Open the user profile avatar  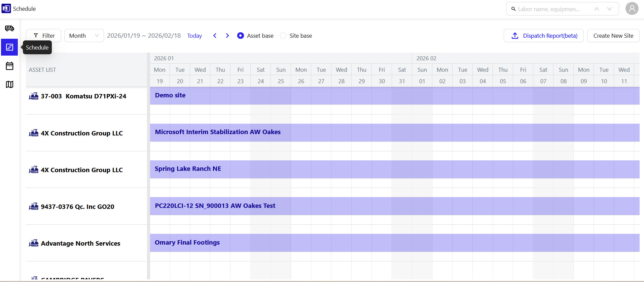pos(632,8)
